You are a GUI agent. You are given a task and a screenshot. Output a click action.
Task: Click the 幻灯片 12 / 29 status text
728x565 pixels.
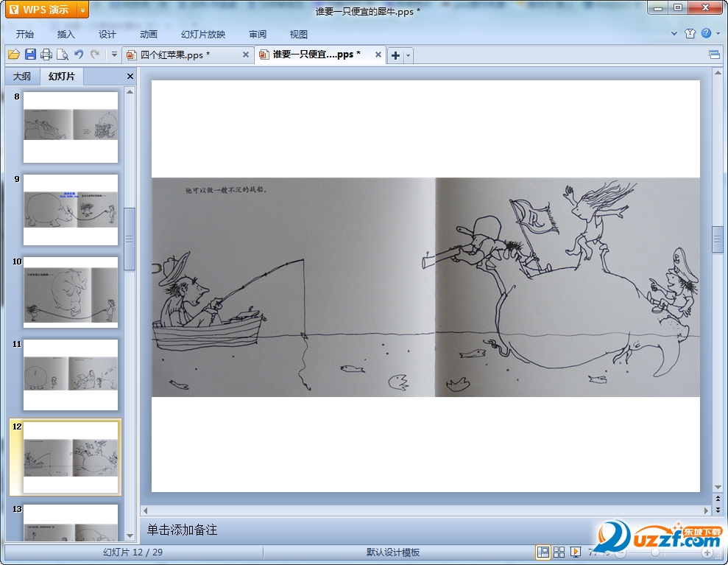[x=132, y=552]
